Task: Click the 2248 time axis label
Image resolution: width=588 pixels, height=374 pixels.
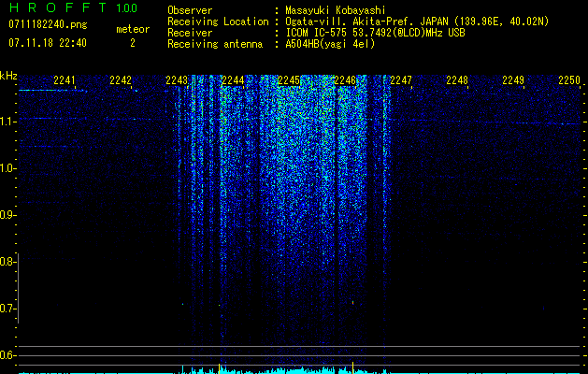Action: click(x=457, y=80)
